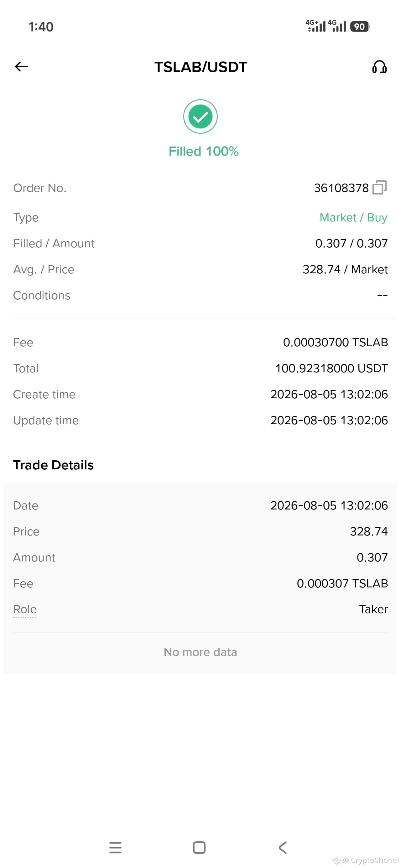
Task: Tap the battery indicator in status bar
Action: (x=360, y=27)
